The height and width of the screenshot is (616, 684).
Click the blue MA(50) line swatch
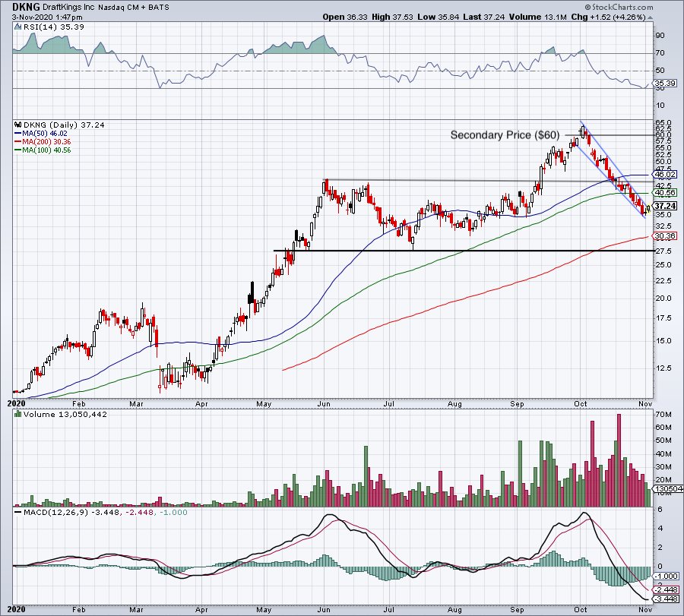[x=18, y=134]
